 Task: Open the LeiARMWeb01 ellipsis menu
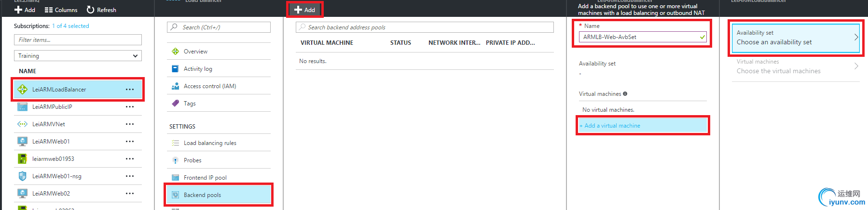(x=130, y=142)
